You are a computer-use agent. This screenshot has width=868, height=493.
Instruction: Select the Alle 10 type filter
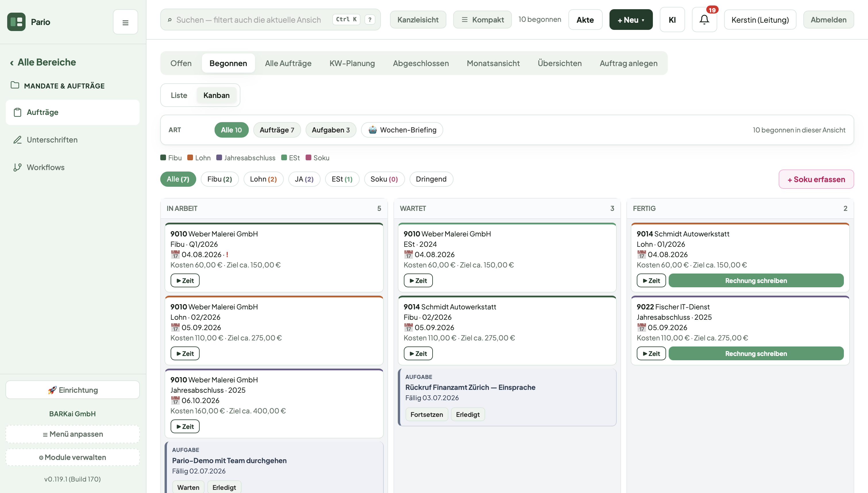[x=232, y=130]
